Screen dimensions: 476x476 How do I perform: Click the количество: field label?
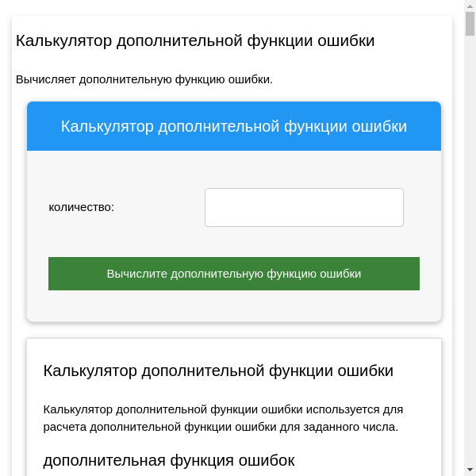[x=82, y=207]
